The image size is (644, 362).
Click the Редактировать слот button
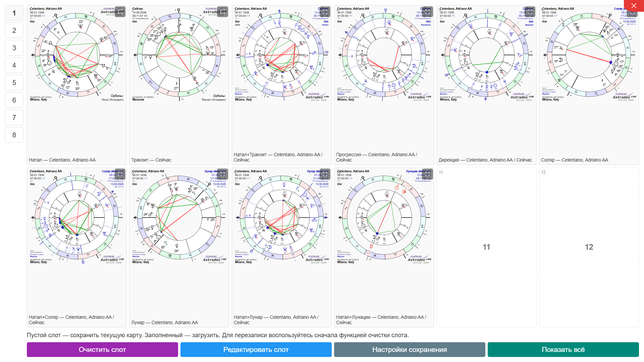[256, 350]
